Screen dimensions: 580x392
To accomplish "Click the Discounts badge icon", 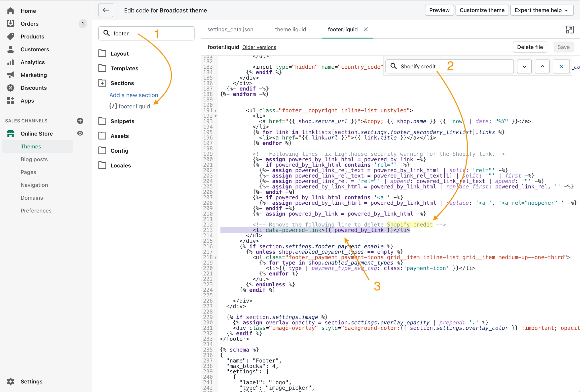I will 11,88.
